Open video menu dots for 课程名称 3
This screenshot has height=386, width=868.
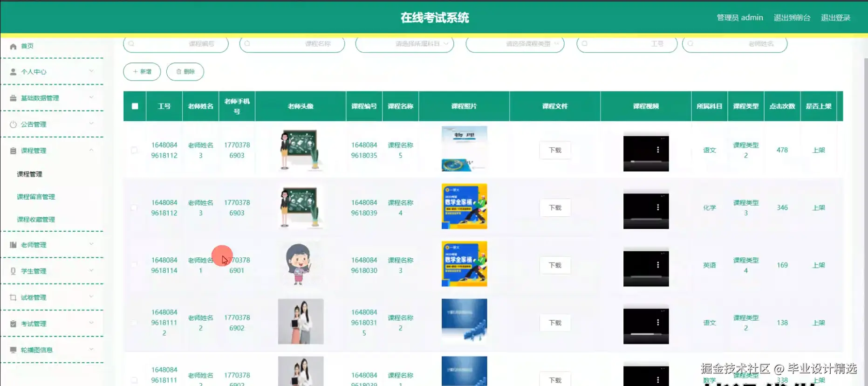pos(658,265)
